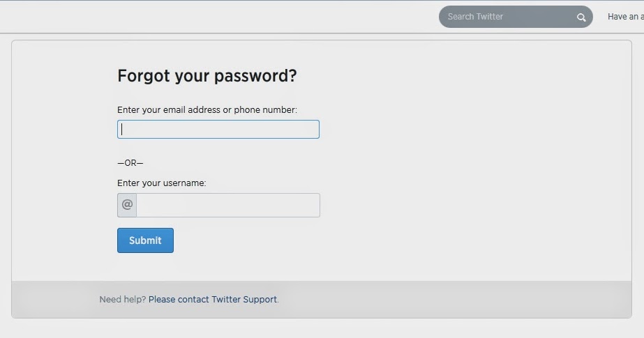The image size is (644, 338).
Task: Click the @ symbol beside username field
Action: (127, 205)
